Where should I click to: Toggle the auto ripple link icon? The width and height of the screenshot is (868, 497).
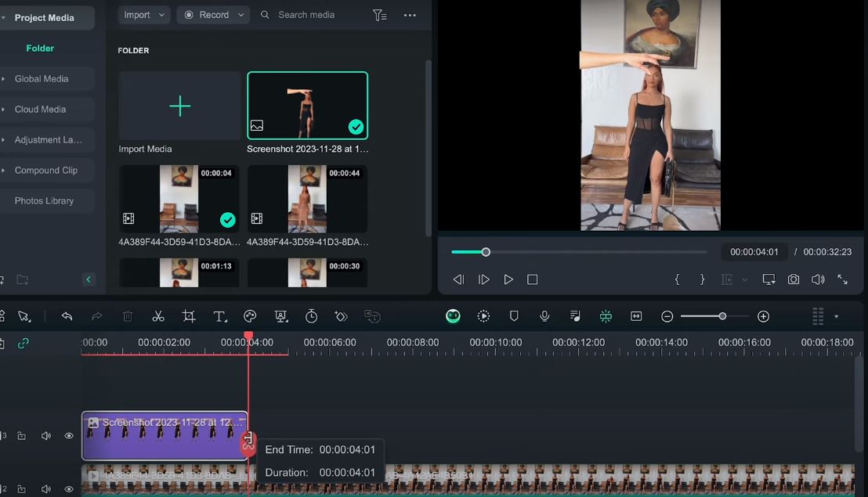(x=23, y=344)
